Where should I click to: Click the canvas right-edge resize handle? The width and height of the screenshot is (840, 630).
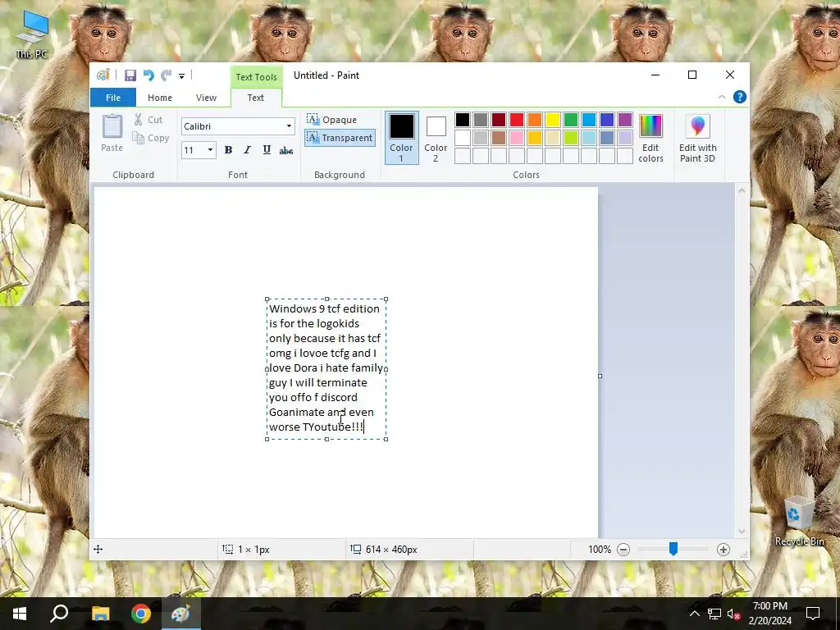600,376
